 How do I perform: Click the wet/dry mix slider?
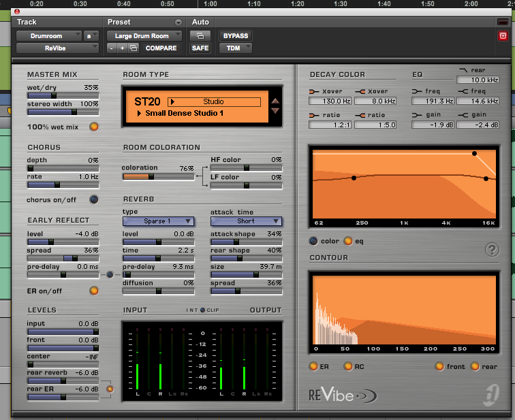[63, 95]
